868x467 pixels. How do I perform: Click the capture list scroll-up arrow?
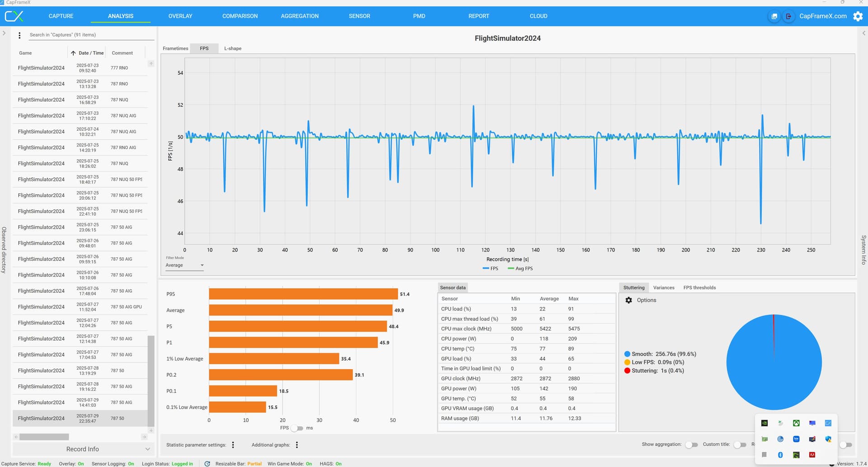coord(151,64)
